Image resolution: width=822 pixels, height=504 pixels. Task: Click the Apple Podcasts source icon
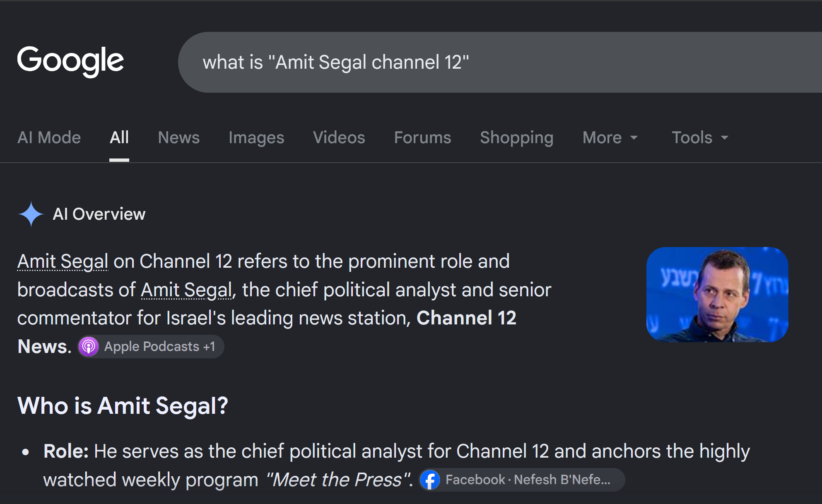tap(89, 347)
